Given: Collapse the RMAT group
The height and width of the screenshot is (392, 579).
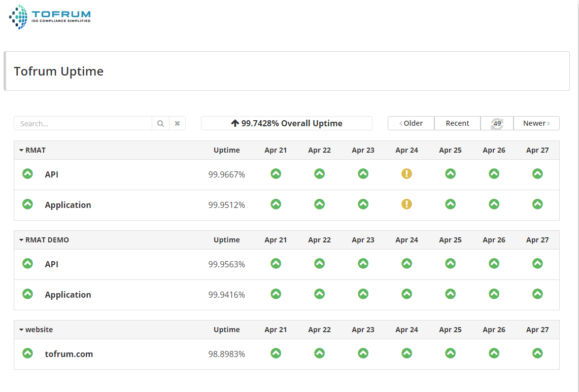Looking at the screenshot, I should pyautogui.click(x=32, y=150).
